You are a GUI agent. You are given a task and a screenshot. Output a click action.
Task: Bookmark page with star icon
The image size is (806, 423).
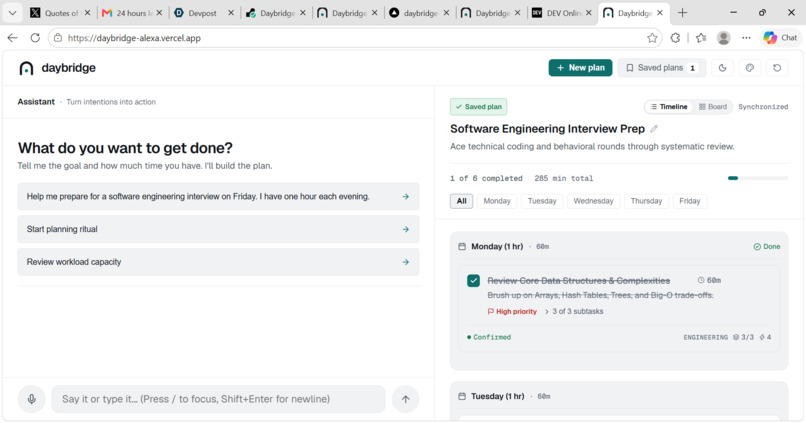tap(652, 38)
